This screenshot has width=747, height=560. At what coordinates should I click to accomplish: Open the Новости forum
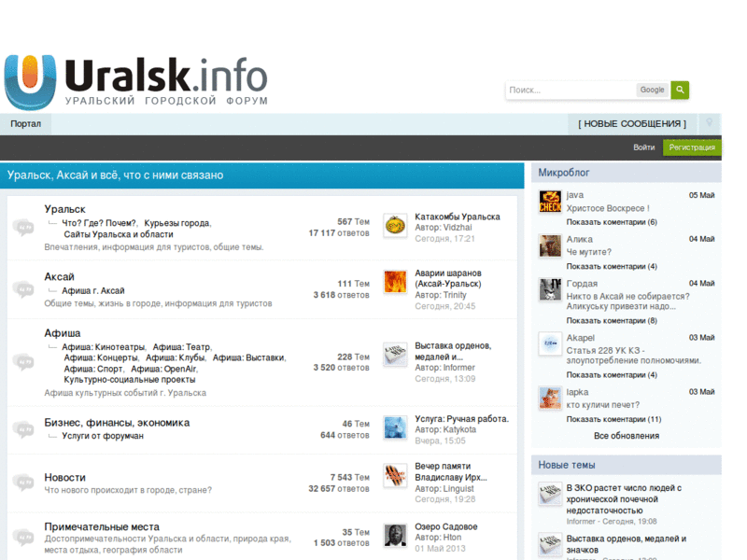(x=64, y=477)
